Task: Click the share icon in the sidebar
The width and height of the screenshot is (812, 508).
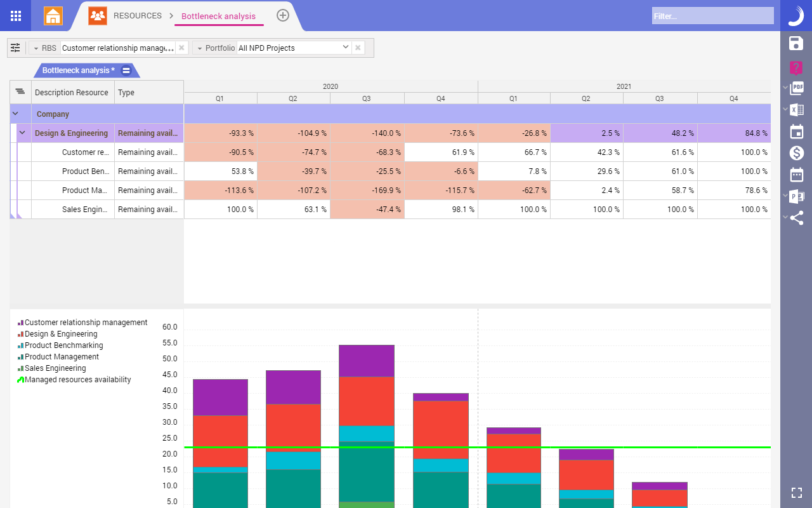Action: point(797,218)
